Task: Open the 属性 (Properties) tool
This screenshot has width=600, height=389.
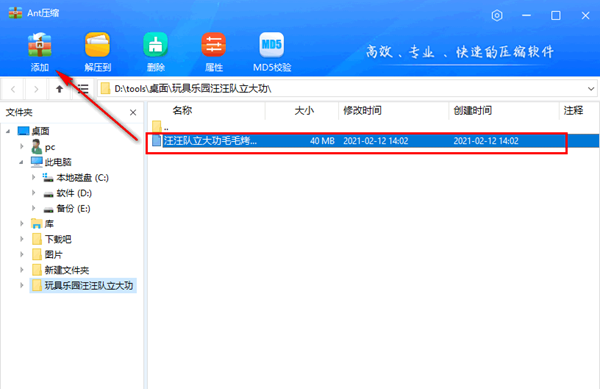Action: coord(214,52)
